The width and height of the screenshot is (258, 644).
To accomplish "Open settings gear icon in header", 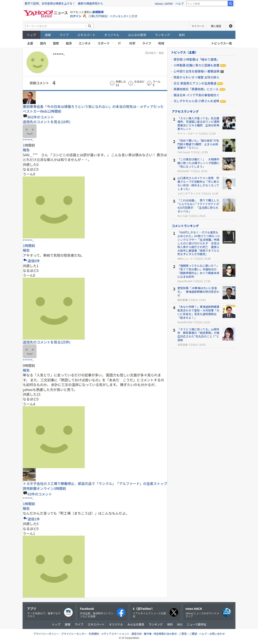I will pos(230,26).
